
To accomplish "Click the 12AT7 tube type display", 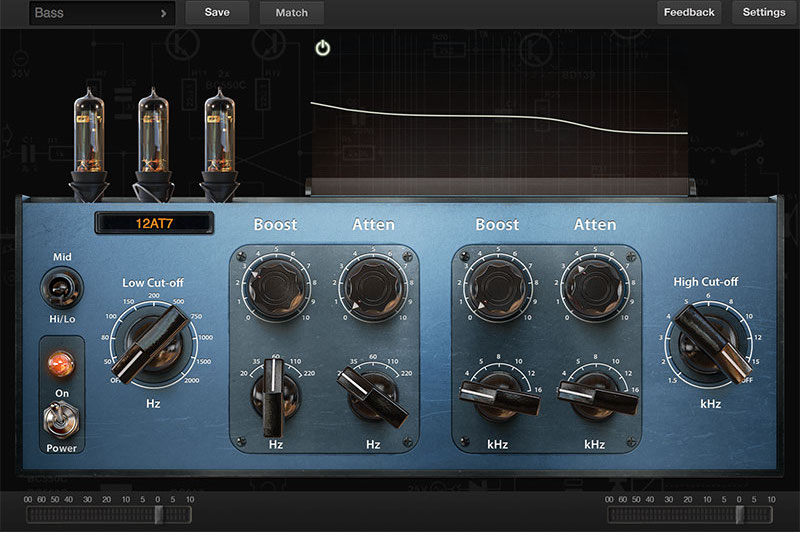I will 154,223.
